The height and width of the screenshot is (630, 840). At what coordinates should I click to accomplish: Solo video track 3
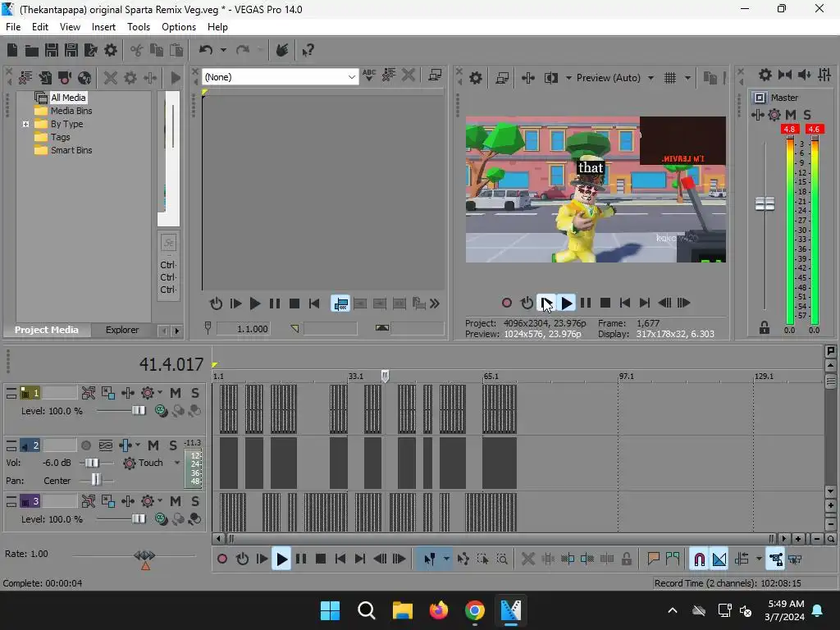coord(195,501)
